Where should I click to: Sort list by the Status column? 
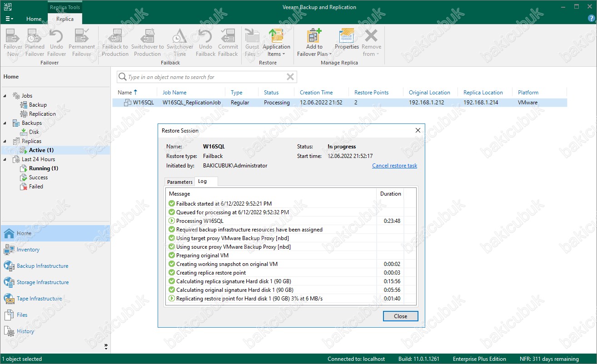(x=271, y=92)
